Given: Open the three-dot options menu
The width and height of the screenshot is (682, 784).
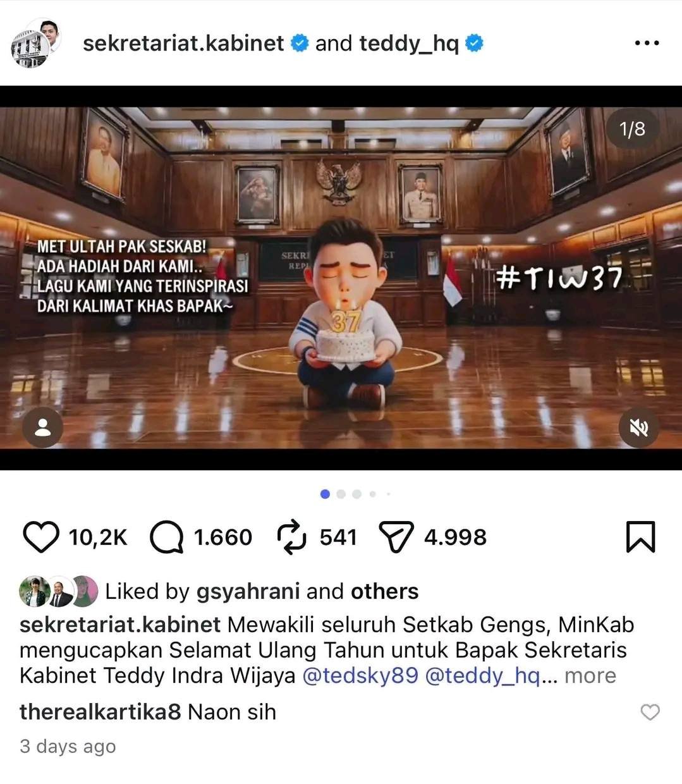Looking at the screenshot, I should point(647,44).
